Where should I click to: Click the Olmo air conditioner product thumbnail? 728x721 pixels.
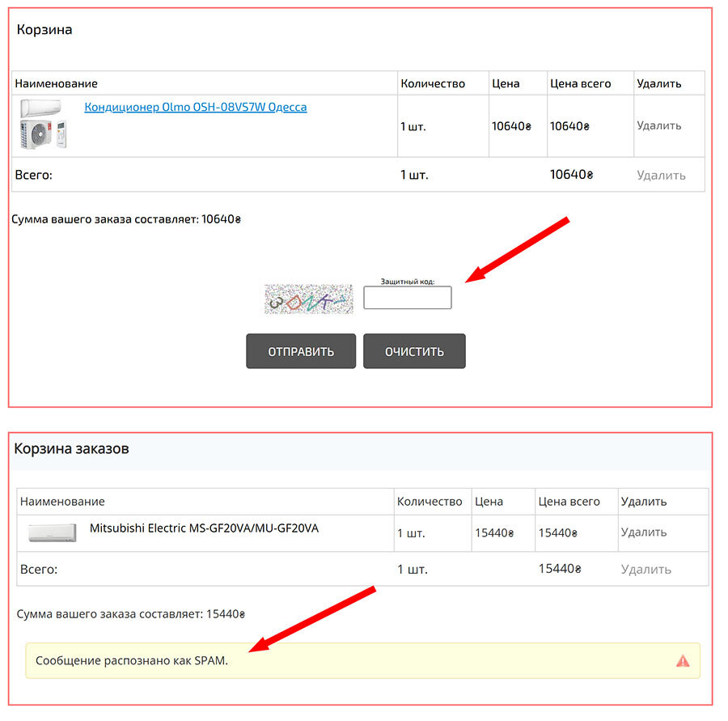[x=46, y=125]
